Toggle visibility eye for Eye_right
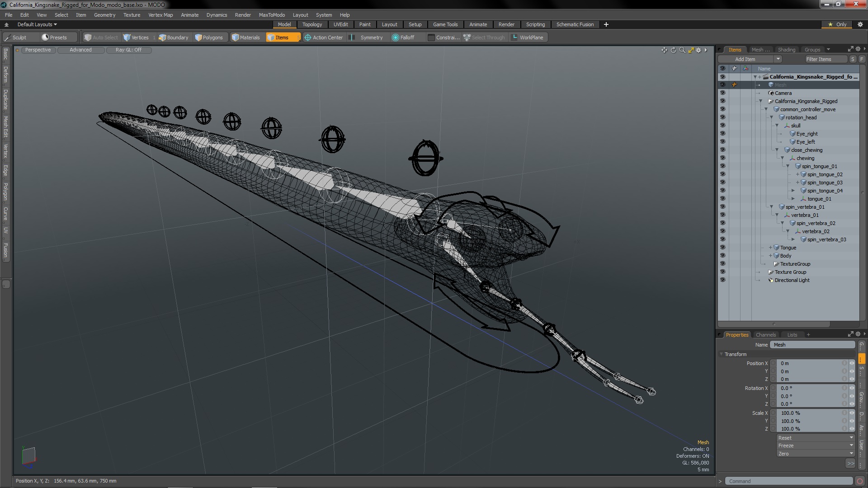The height and width of the screenshot is (488, 868). tap(722, 134)
